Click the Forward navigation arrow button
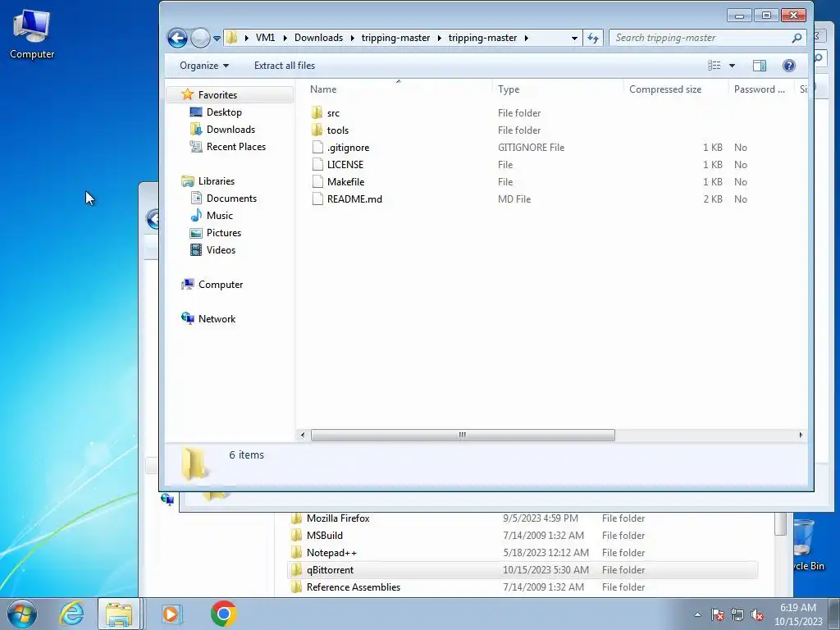The image size is (840, 630). (x=200, y=38)
